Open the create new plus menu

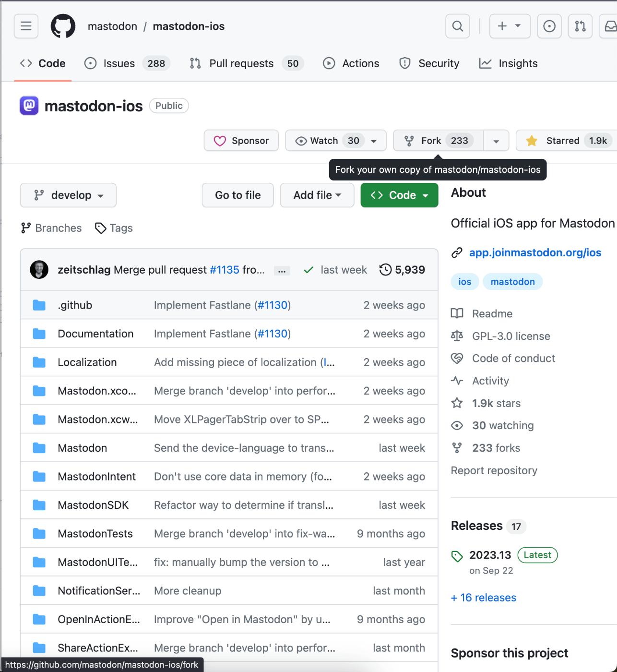pos(510,26)
